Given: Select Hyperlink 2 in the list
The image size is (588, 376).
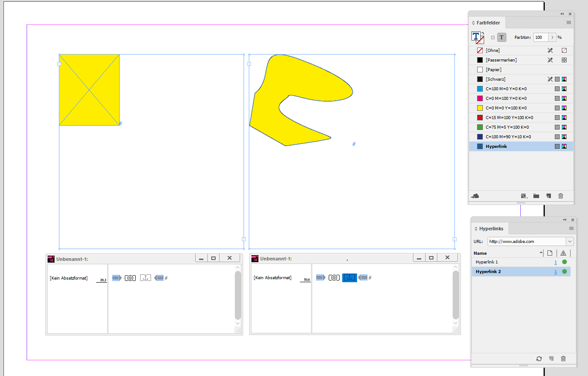Looking at the screenshot, I should tap(521, 272).
